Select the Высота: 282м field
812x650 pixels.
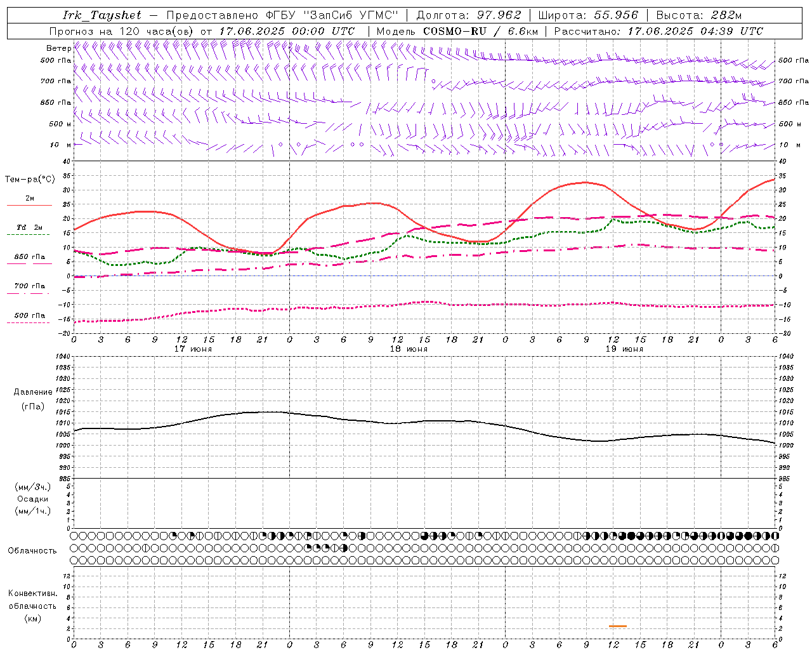(699, 15)
